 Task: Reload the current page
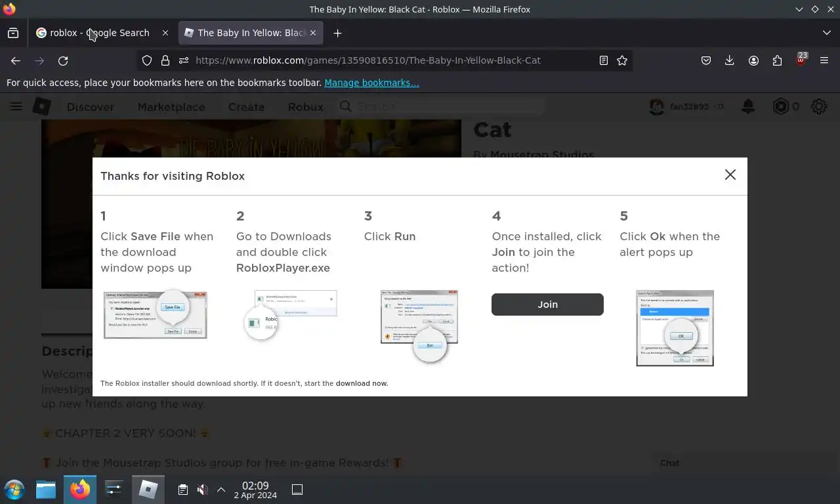pyautogui.click(x=63, y=60)
